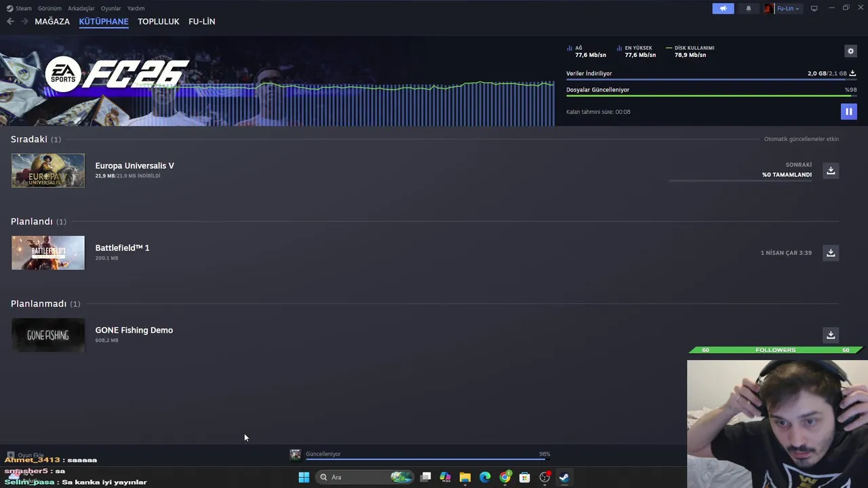Open the TOPLULUK tab

(x=158, y=22)
